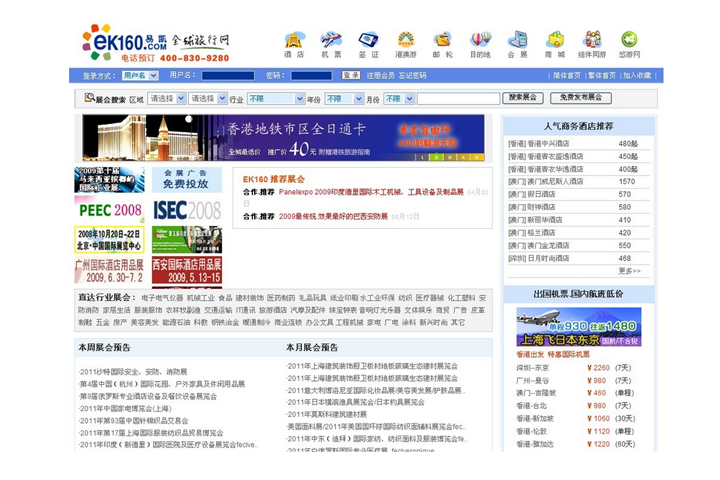The height and width of the screenshot is (480, 720).
Task: Click the 用户名 username input field
Action: [228, 75]
